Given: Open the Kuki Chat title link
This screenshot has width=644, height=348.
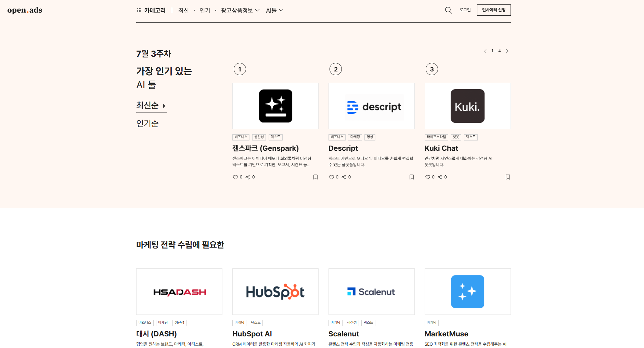Looking at the screenshot, I should click(x=441, y=148).
